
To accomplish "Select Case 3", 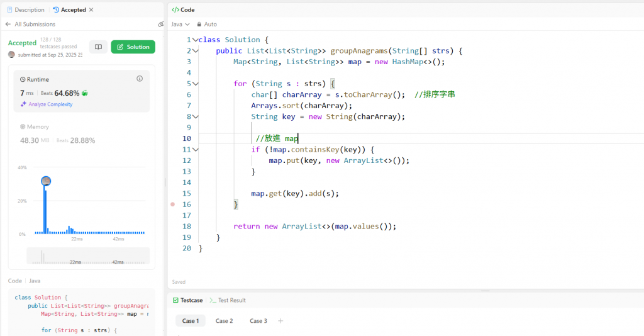I will point(258,321).
